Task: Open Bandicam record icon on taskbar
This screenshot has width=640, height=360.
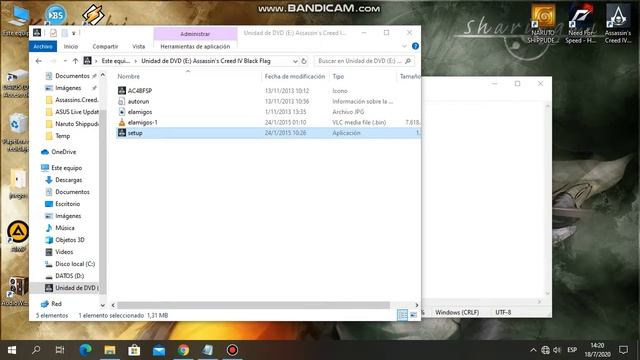Action: (x=232, y=350)
